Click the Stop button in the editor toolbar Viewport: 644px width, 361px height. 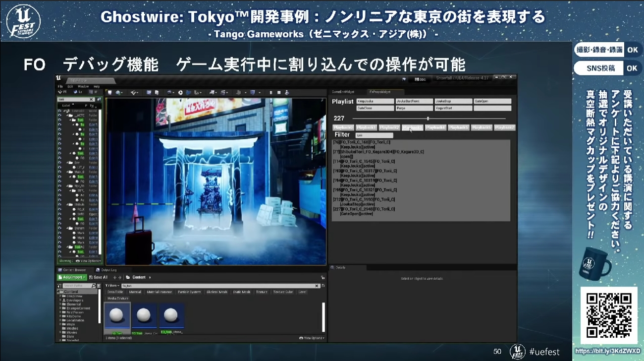pos(279,92)
